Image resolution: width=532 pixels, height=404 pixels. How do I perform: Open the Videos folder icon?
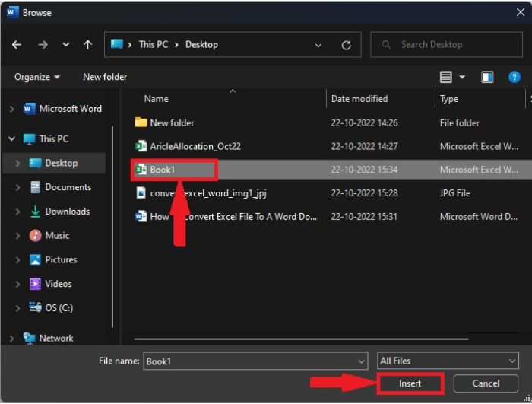[35, 284]
